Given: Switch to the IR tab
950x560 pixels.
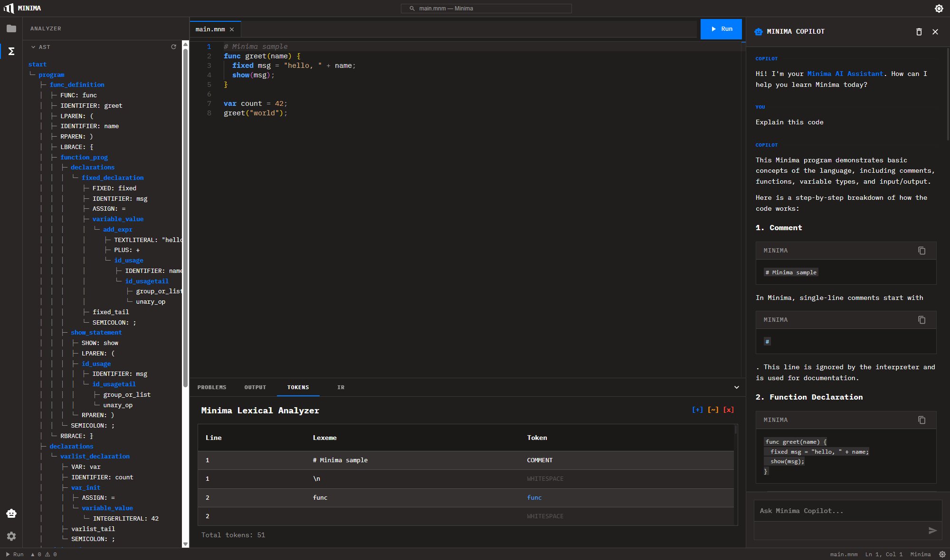Looking at the screenshot, I should pyautogui.click(x=341, y=387).
